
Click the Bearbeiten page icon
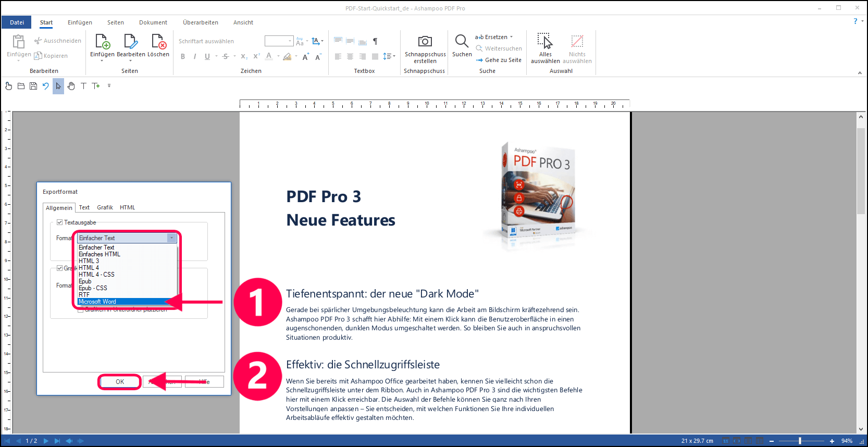(130, 41)
